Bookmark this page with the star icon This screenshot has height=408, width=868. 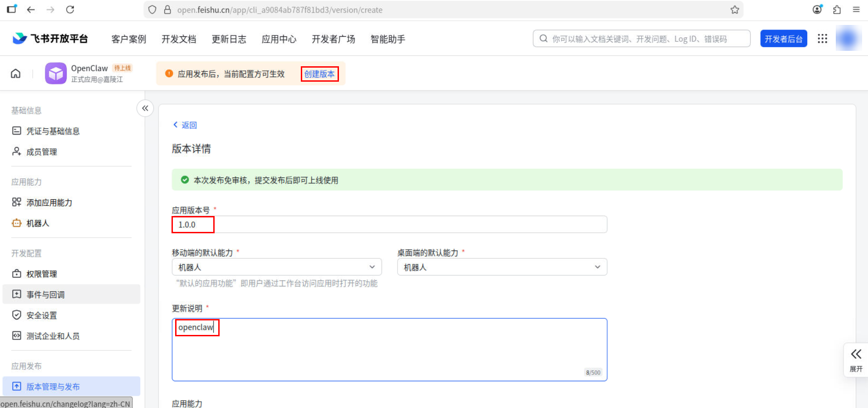point(735,10)
